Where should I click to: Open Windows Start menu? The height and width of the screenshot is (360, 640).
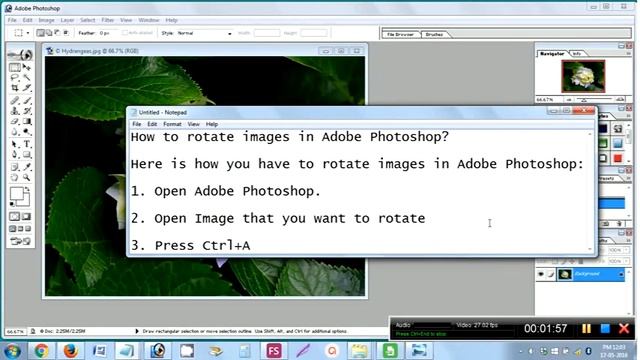coord(12,351)
